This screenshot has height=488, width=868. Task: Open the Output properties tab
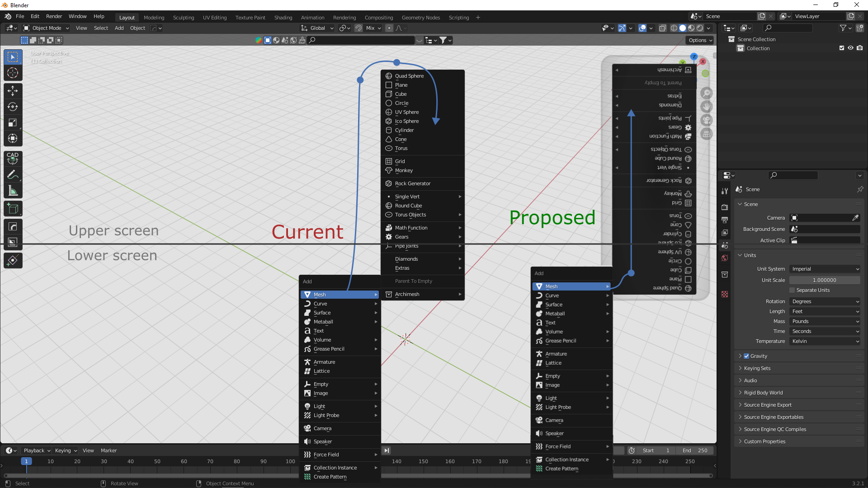[x=725, y=220]
